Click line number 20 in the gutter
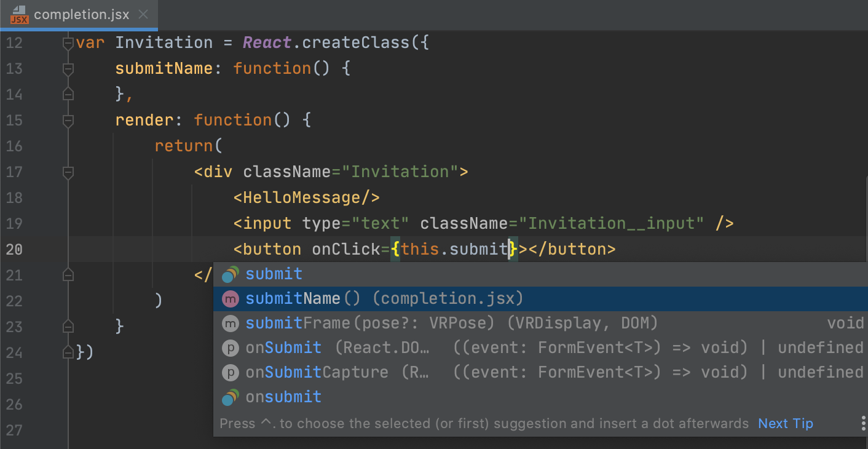Image resolution: width=868 pixels, height=449 pixels. (x=14, y=248)
